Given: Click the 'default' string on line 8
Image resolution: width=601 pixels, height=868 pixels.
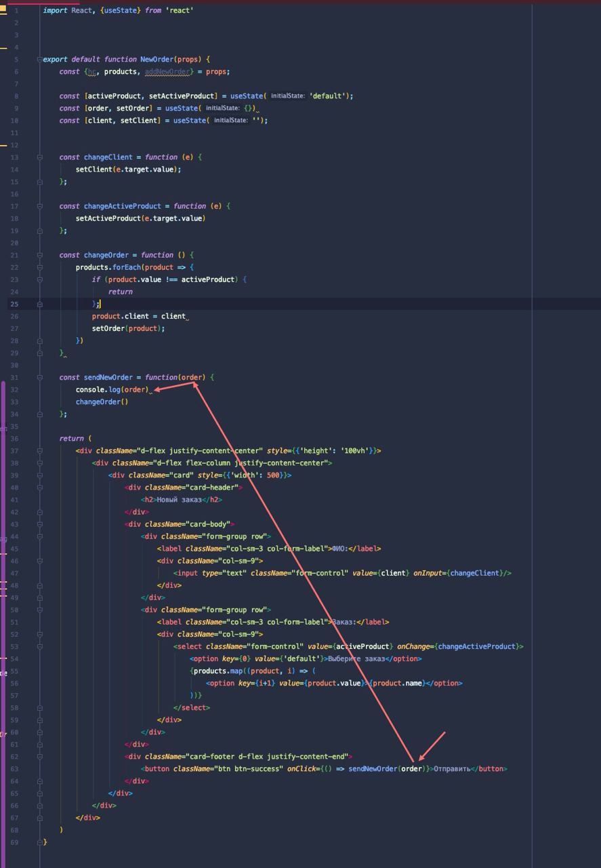Looking at the screenshot, I should 329,96.
